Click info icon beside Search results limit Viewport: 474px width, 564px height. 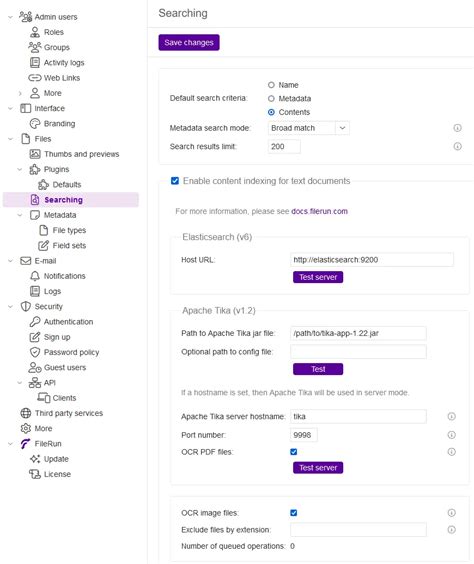pyautogui.click(x=457, y=146)
